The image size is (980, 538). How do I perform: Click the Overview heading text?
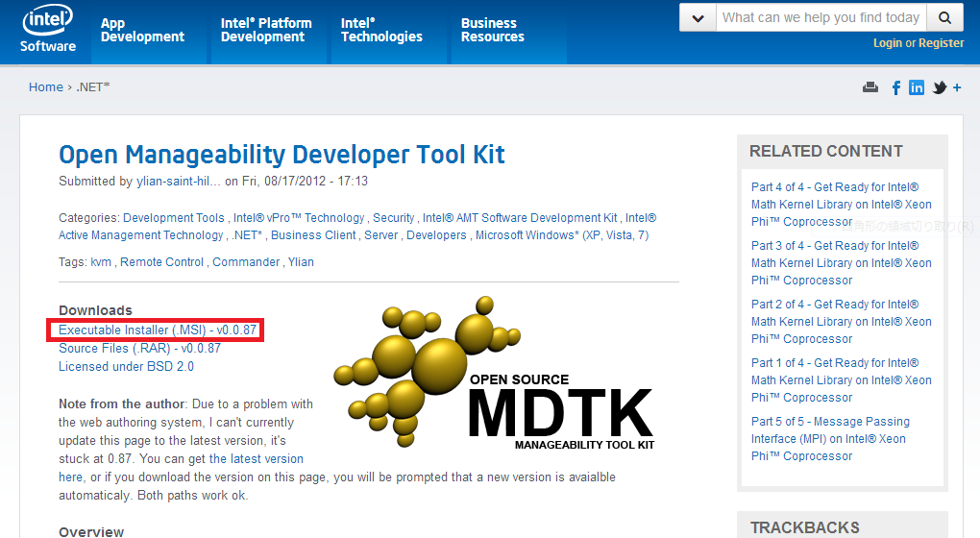91,531
